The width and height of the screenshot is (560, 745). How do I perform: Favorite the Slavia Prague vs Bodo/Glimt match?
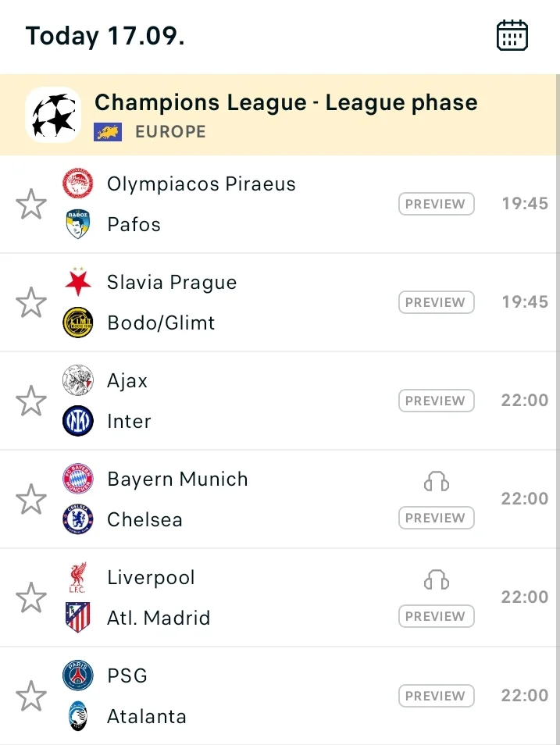point(31,303)
